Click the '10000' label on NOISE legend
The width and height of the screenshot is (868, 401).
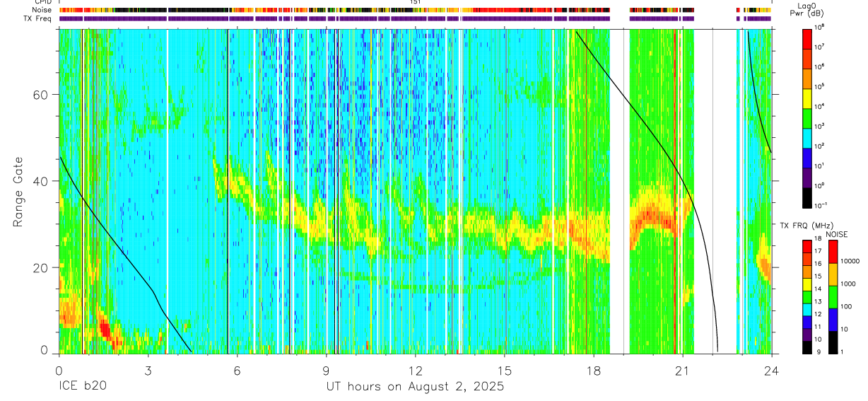pos(849,261)
